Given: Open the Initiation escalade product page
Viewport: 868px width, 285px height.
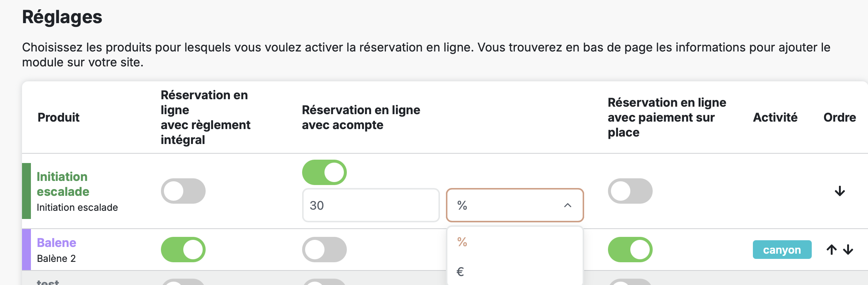Looking at the screenshot, I should click(x=63, y=184).
